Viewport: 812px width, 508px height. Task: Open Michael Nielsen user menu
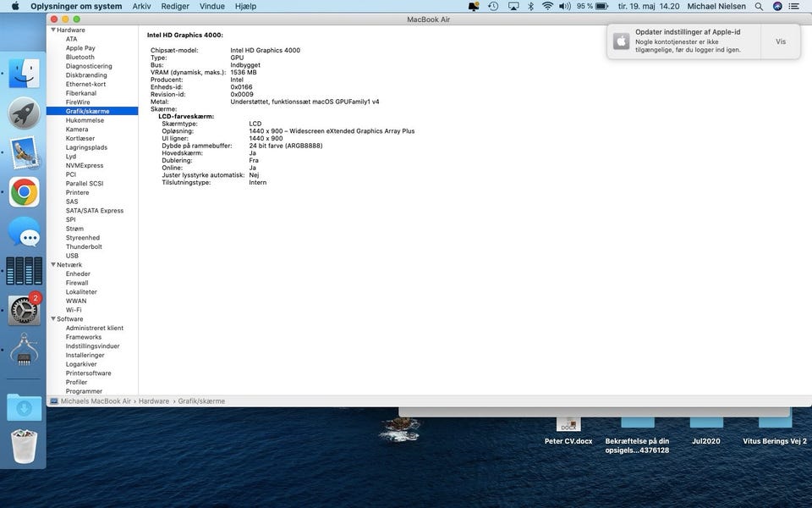click(x=716, y=6)
